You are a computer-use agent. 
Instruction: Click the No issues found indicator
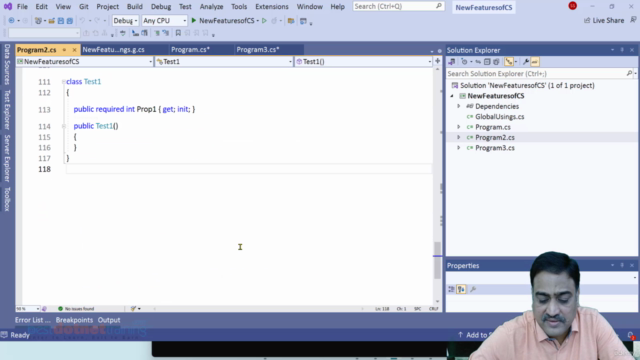(76, 309)
